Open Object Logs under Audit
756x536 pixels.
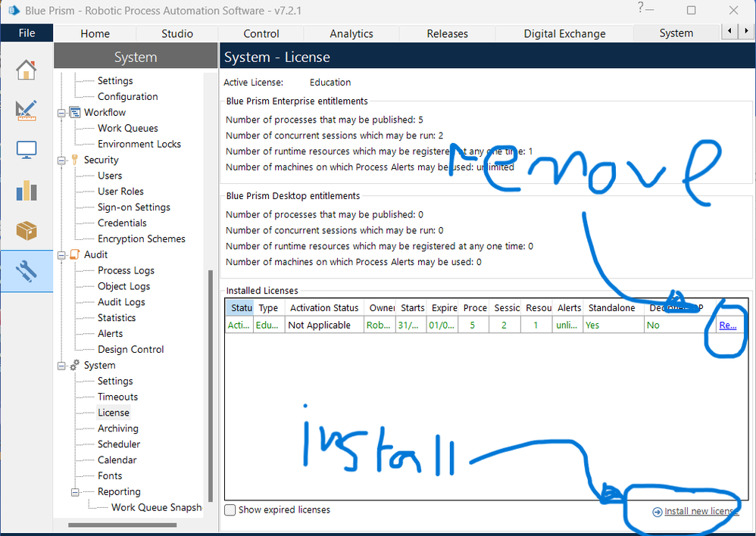[x=124, y=286]
